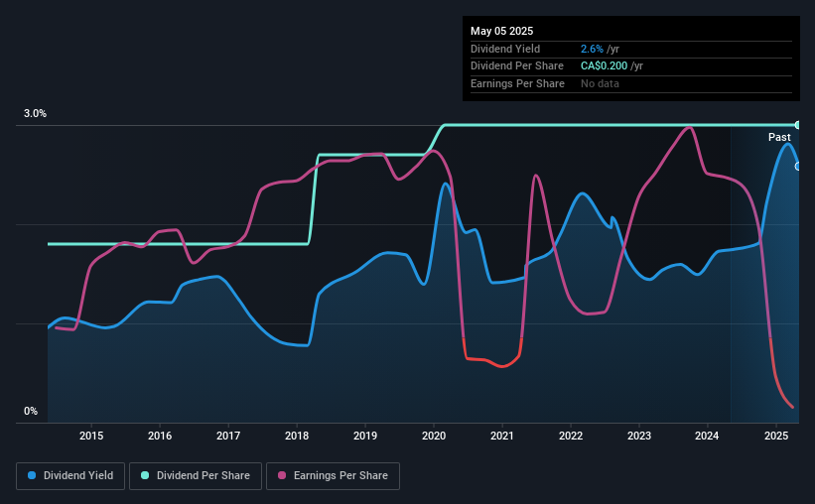Click the tooltip Earnings Per Share row label

[x=517, y=83]
